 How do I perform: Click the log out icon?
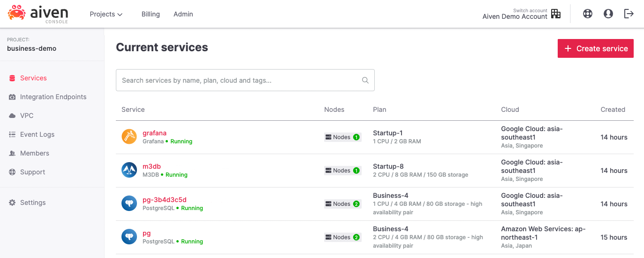629,14
